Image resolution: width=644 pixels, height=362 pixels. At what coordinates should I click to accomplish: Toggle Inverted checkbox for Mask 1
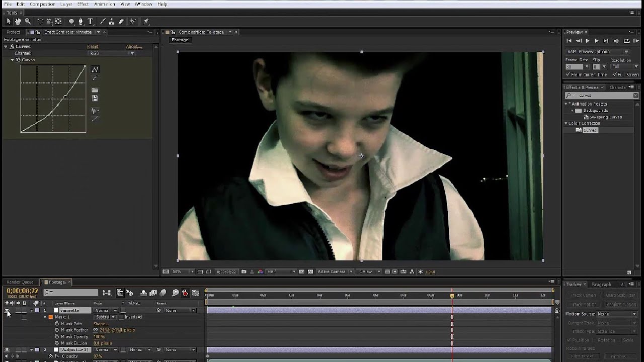click(122, 317)
